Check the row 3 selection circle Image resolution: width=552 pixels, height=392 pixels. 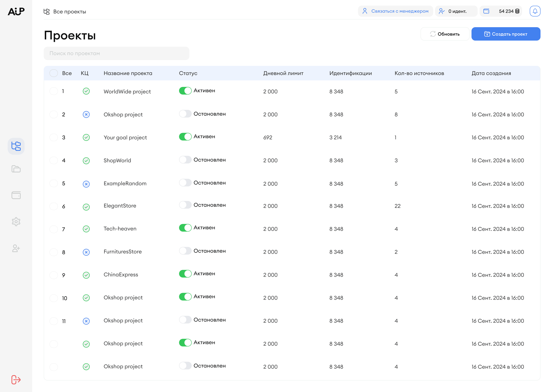point(54,137)
